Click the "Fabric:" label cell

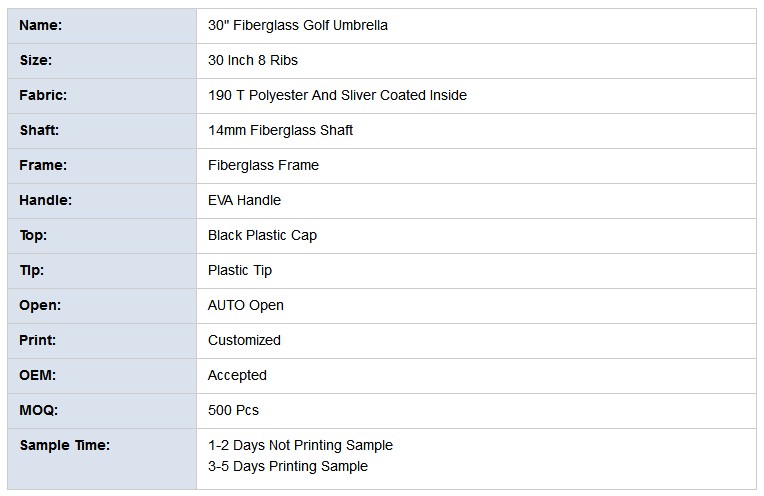click(102, 96)
